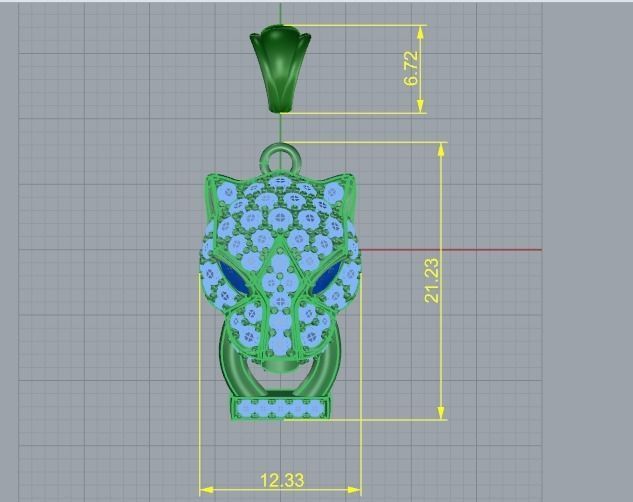Select the separate green bail model

pyautogui.click(x=281, y=68)
